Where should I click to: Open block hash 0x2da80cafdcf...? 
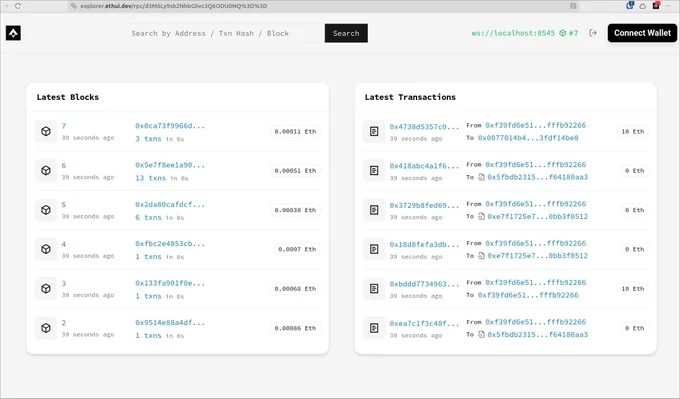pos(170,204)
